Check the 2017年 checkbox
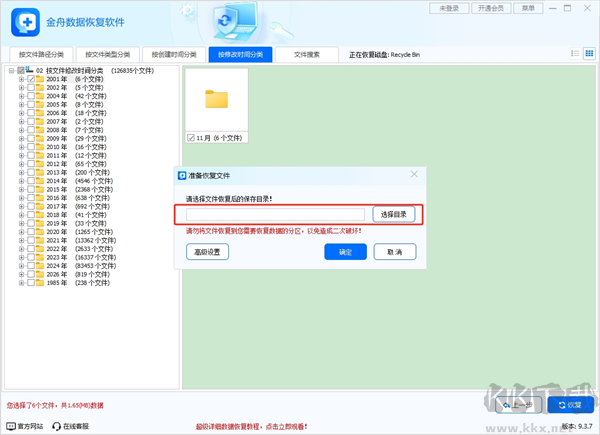The width and height of the screenshot is (600, 435). 31,207
